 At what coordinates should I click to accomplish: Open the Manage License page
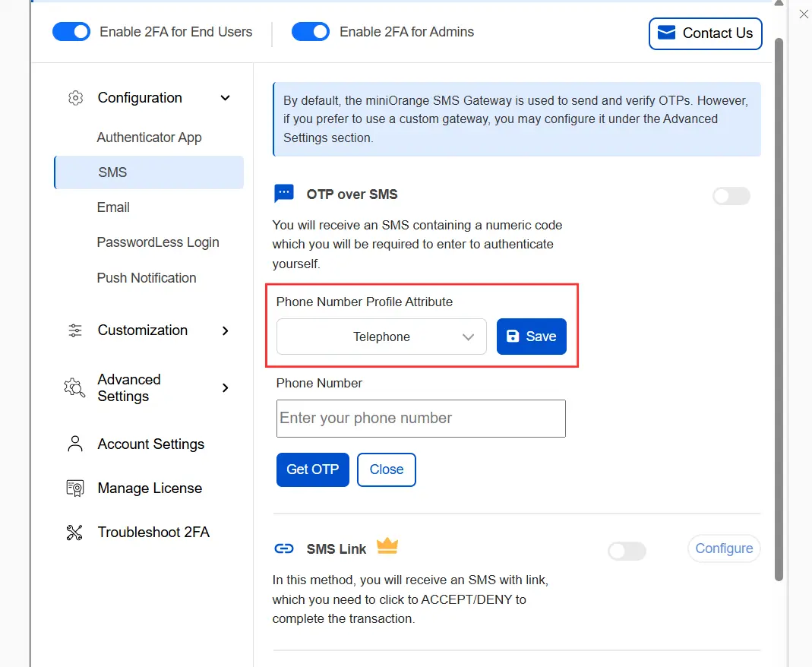click(x=150, y=488)
